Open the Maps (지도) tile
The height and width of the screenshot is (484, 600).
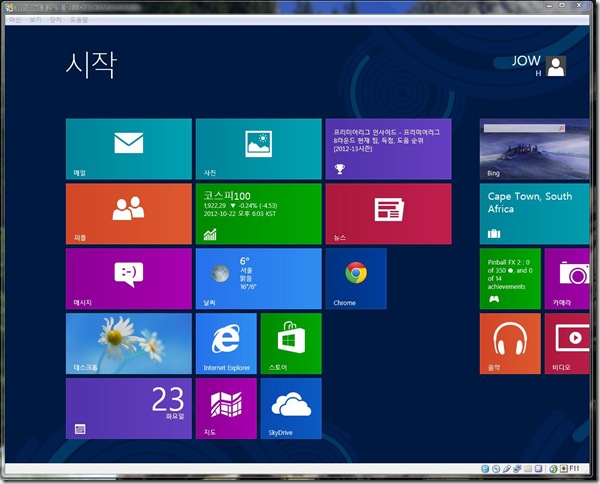(226, 408)
